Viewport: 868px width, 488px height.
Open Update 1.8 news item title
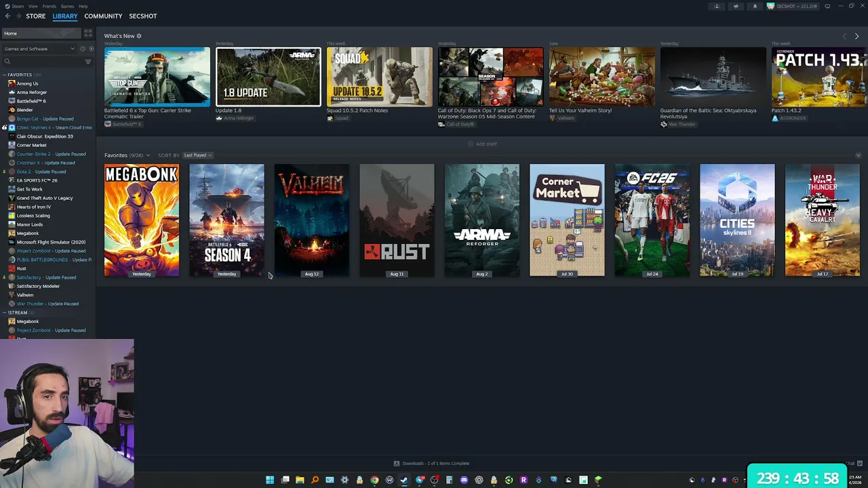pos(229,110)
